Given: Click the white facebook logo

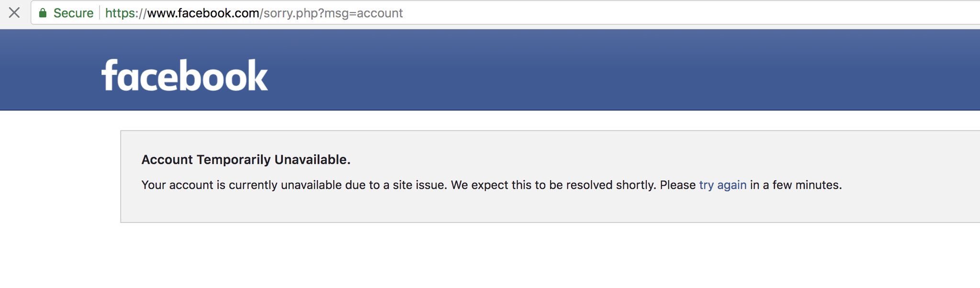Looking at the screenshot, I should [x=184, y=75].
